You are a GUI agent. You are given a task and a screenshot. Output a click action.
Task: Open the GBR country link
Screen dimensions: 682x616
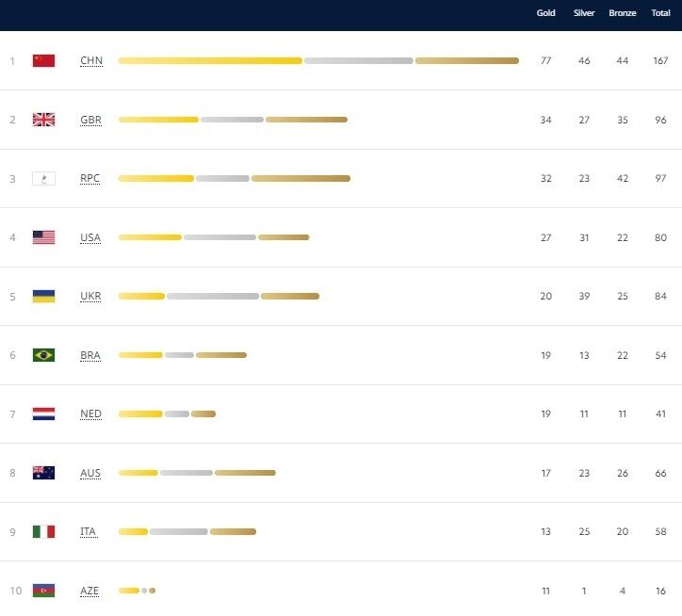[x=91, y=120]
